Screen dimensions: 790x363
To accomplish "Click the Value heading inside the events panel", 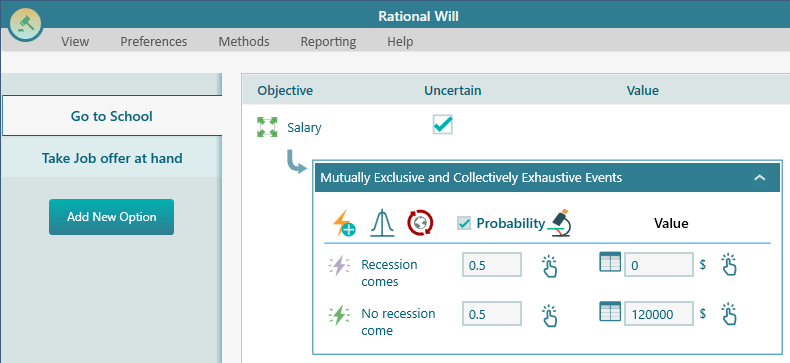I will click(x=671, y=223).
